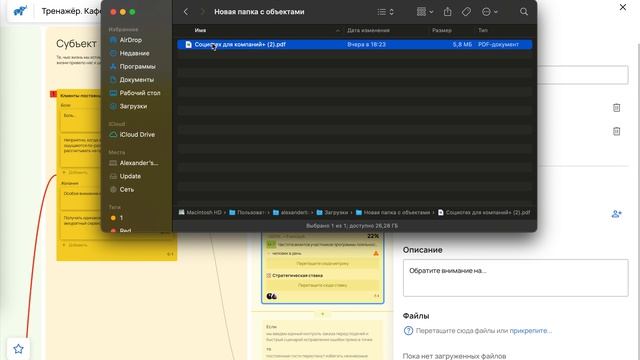Click Стратегическая ставка in the background card

297,276
